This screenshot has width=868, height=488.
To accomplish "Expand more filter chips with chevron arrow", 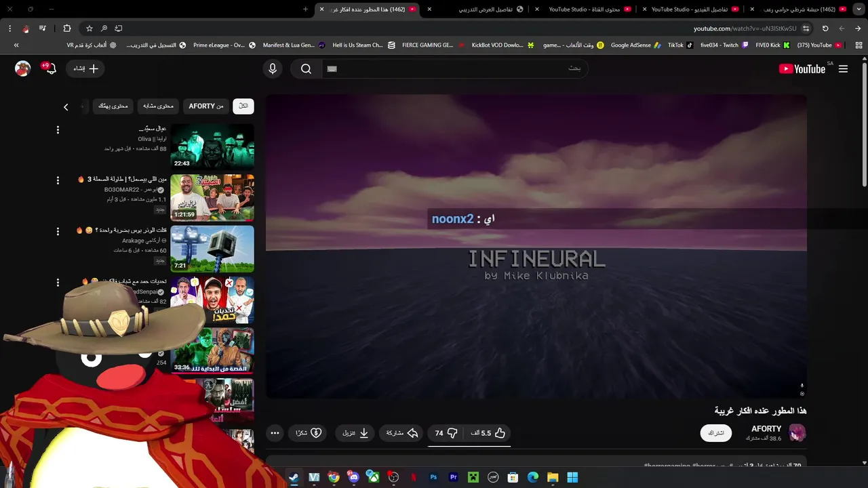I will click(66, 106).
